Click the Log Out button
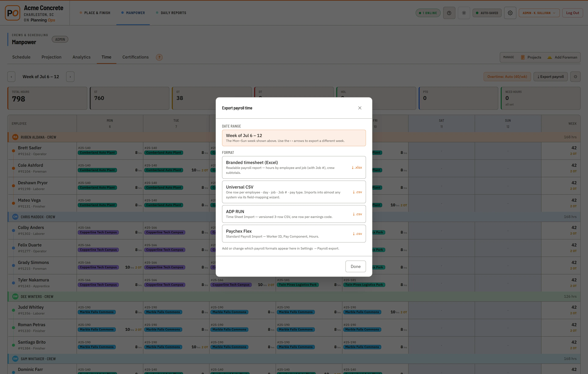This screenshot has height=374, width=588. coord(572,13)
